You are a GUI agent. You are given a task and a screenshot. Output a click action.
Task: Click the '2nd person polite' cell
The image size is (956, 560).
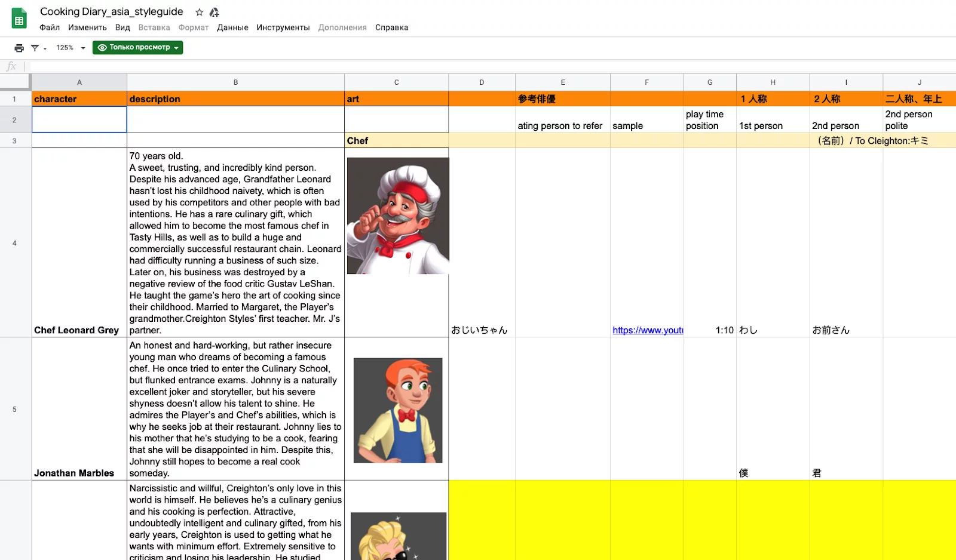(919, 119)
